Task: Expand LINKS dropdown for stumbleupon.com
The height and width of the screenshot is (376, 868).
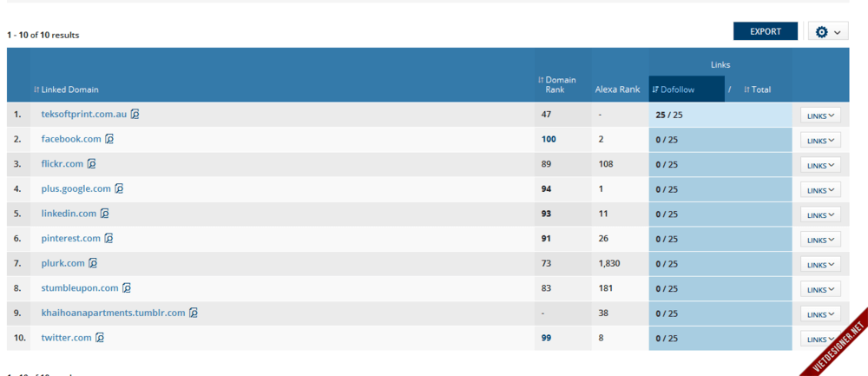Action: coord(820,289)
